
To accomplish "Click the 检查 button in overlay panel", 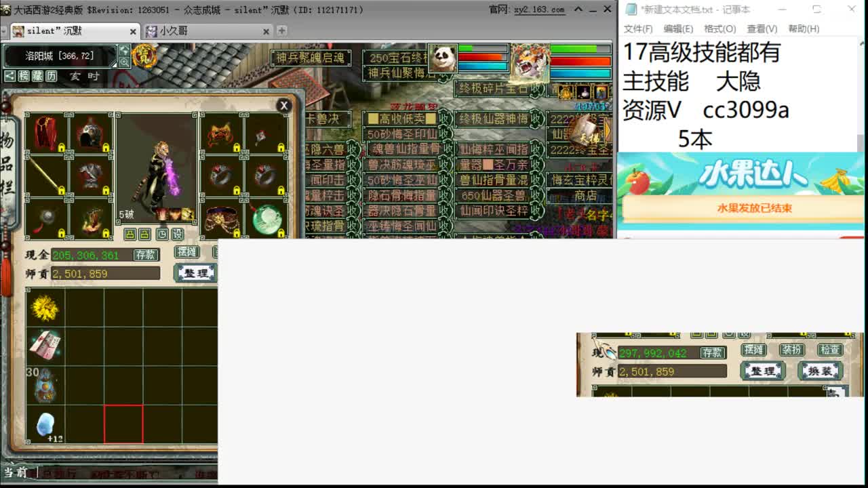I will [x=830, y=350].
